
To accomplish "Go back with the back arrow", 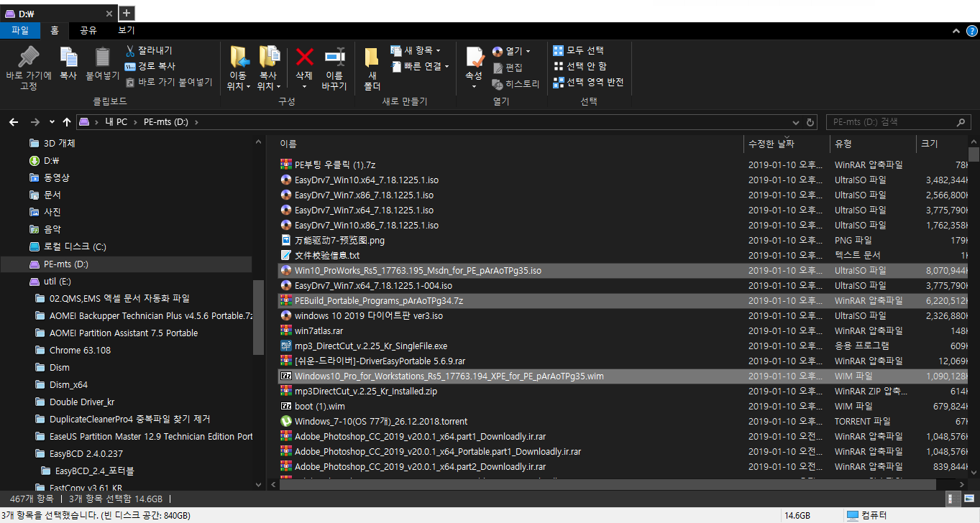I will (14, 122).
